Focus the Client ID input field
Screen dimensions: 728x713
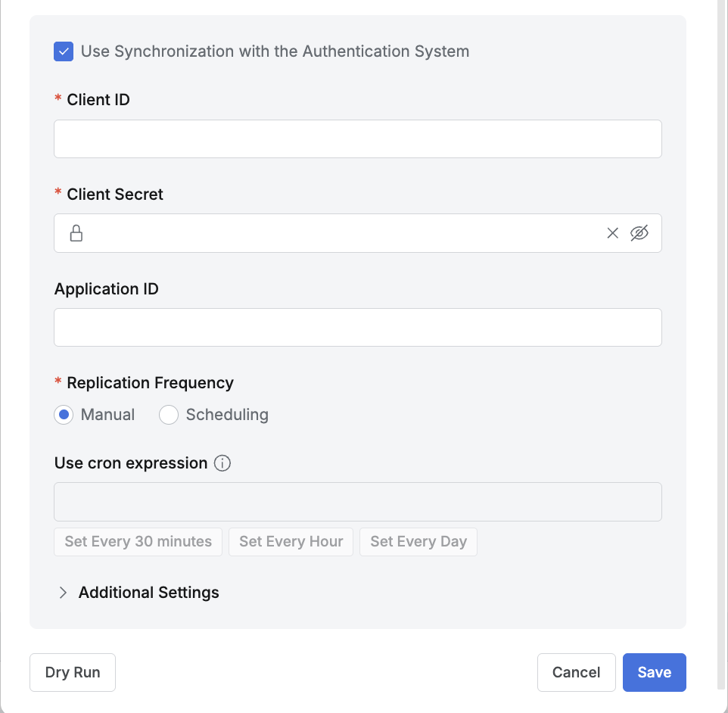point(357,139)
